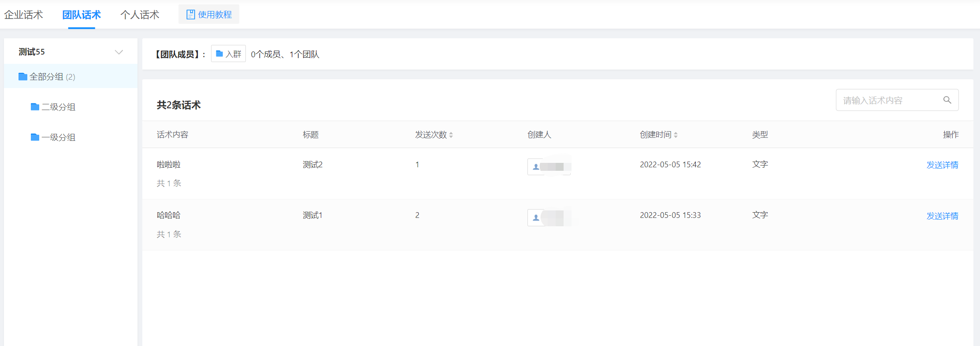Click the 一级分组 folder icon
This screenshot has height=346, width=980.
pos(35,137)
